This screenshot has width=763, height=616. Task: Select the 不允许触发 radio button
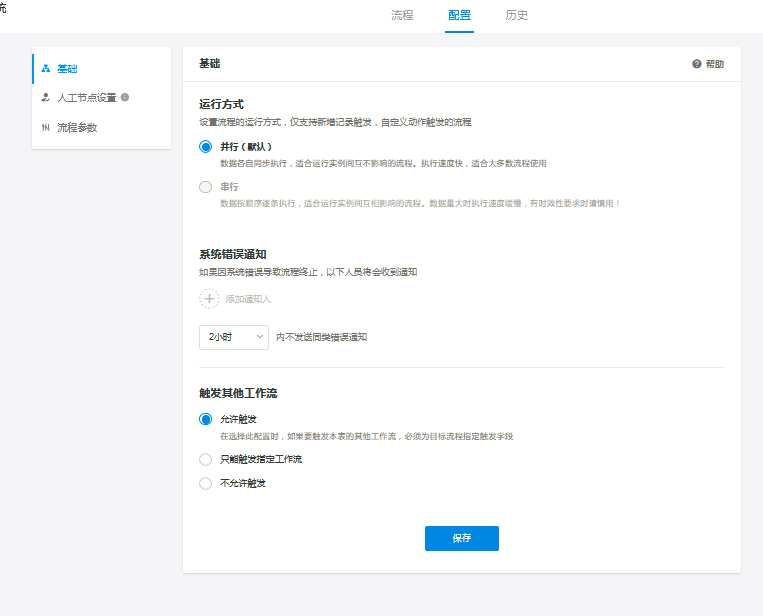(x=205, y=483)
